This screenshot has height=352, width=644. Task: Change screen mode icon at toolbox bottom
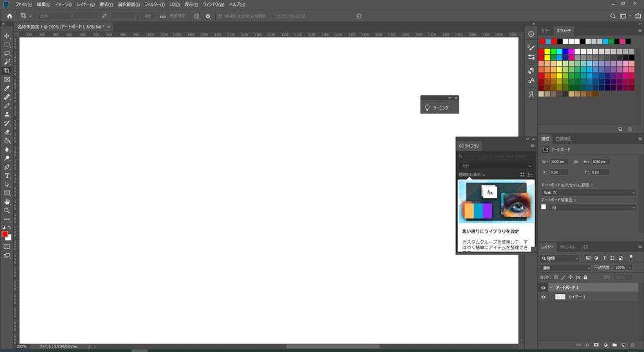click(7, 255)
